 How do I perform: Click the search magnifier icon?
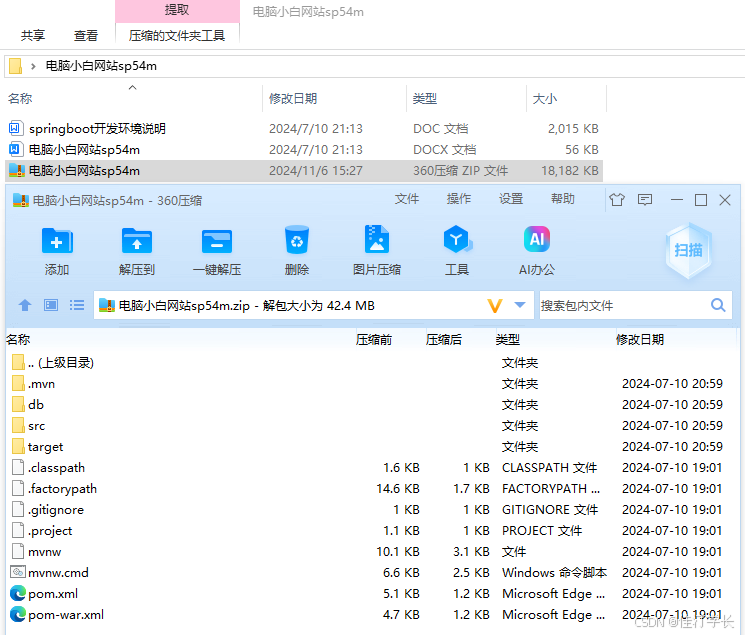click(718, 305)
